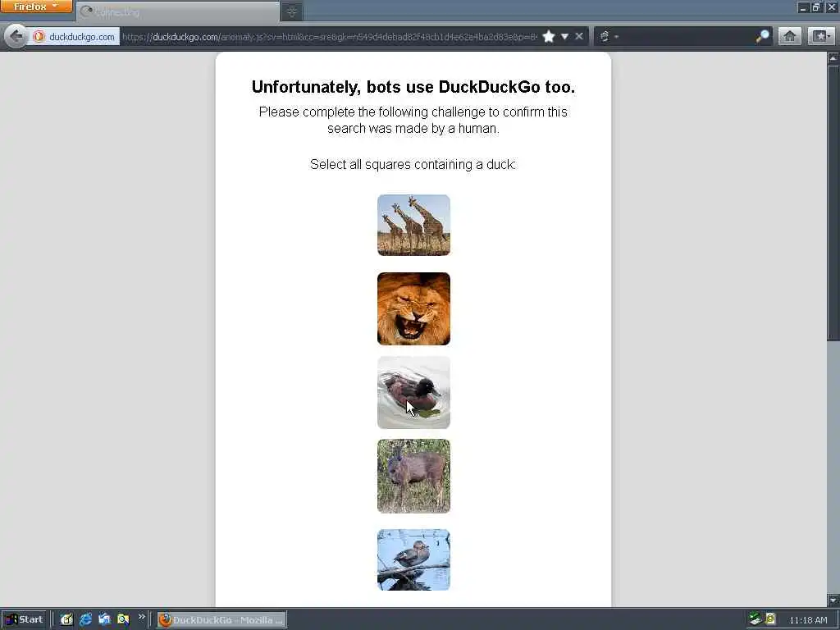Launch Internet Explorer from quick launch

coord(85,620)
